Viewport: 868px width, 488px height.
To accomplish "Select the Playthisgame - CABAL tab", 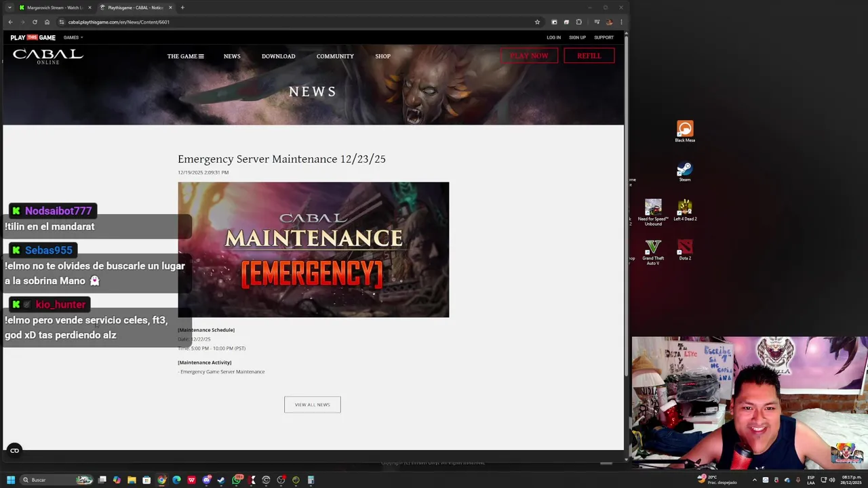I will (x=136, y=7).
